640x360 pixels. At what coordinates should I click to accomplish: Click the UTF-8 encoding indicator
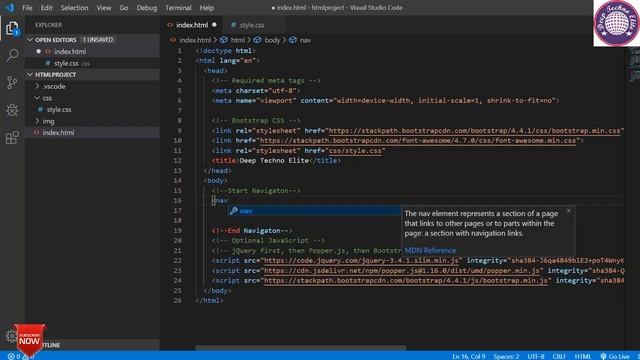[536, 356]
